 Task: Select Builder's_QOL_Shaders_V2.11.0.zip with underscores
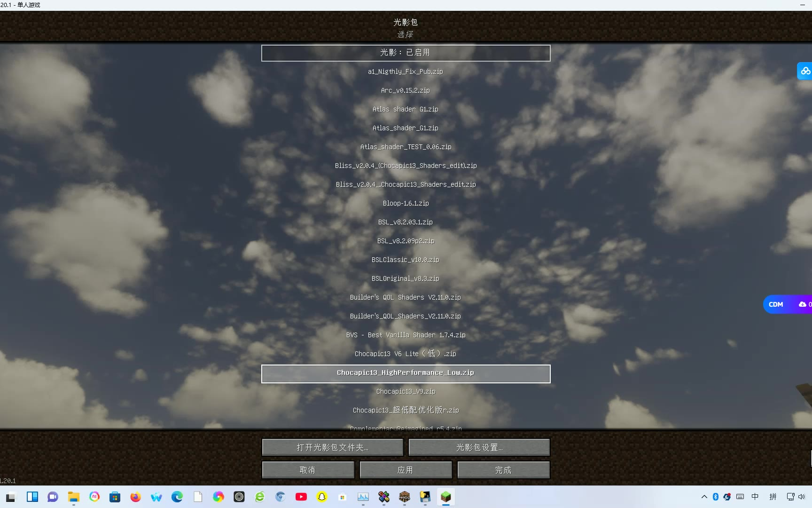pos(406,316)
